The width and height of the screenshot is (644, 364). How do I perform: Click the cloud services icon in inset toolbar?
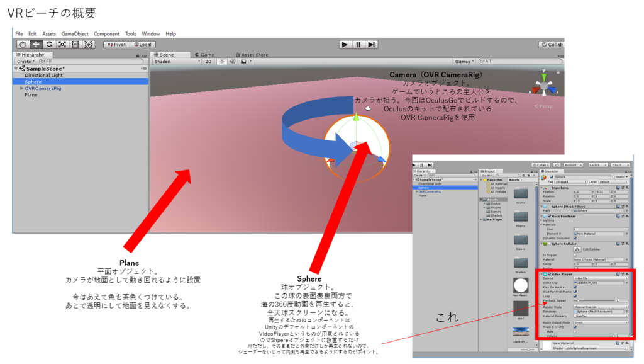click(x=557, y=165)
